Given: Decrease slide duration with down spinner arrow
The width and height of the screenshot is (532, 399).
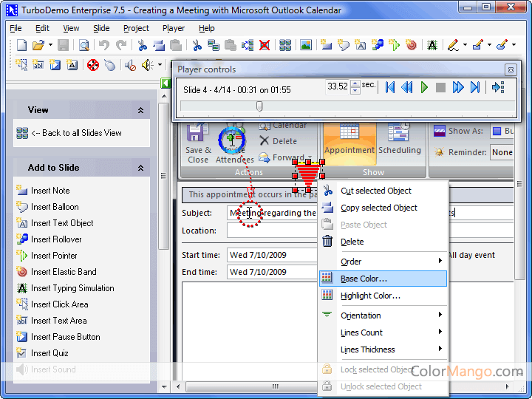Looking at the screenshot, I should pyautogui.click(x=355, y=91).
